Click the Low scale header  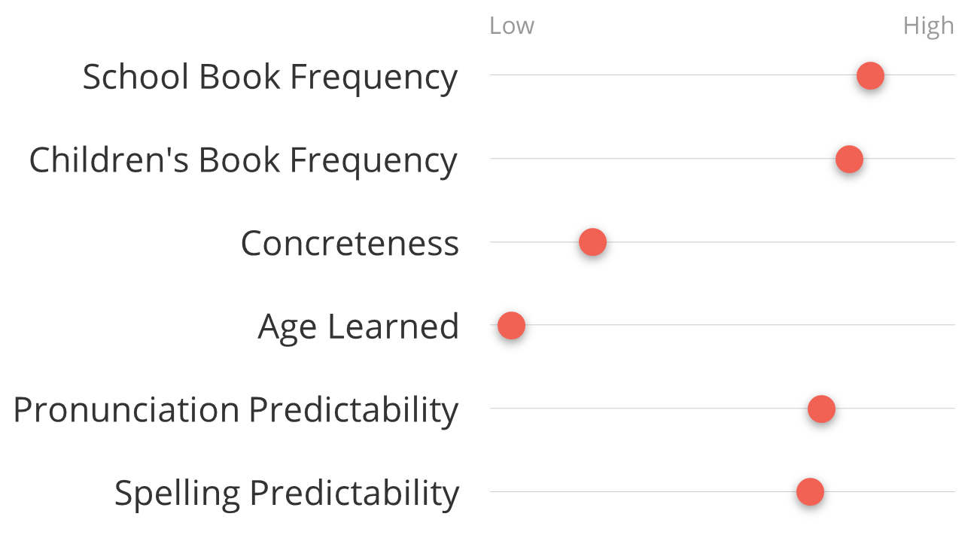512,26
